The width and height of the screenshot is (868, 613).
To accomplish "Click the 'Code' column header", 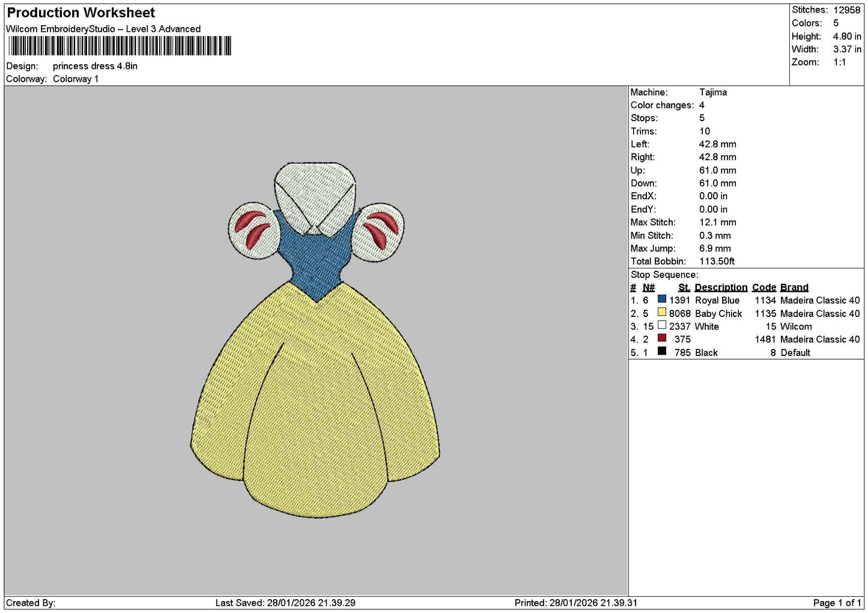I will (764, 287).
